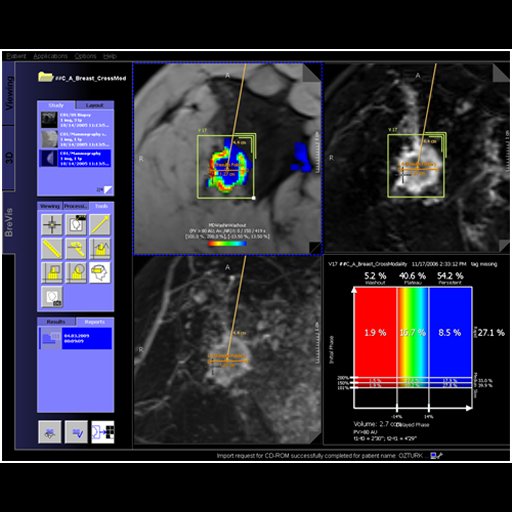This screenshot has width=512, height=512.
Task: Switch to the Viewing tools tab
Action: (50, 206)
